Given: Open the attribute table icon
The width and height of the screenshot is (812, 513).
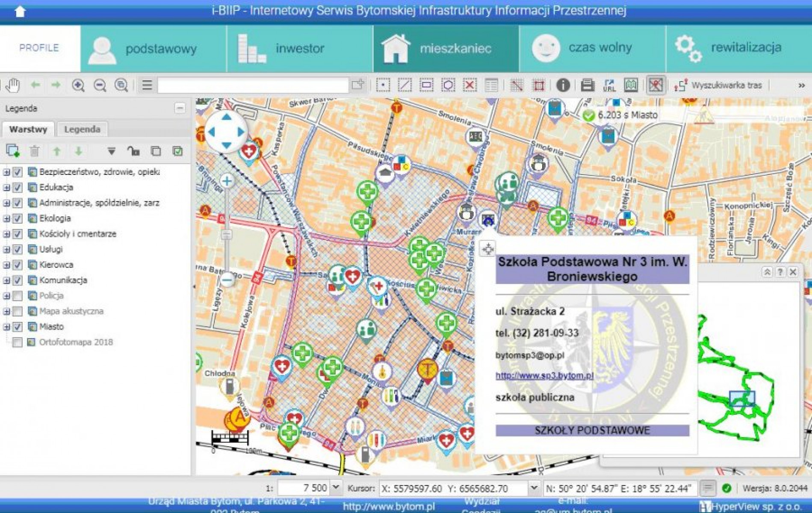Looking at the screenshot, I should (491, 85).
